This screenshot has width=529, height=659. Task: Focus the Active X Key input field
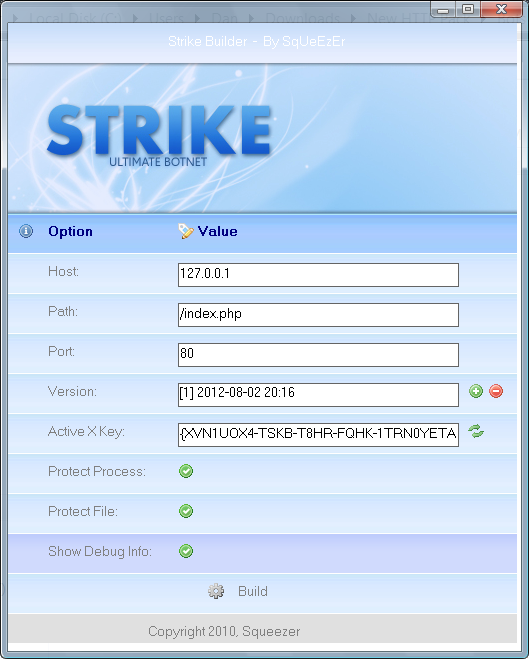click(x=318, y=435)
